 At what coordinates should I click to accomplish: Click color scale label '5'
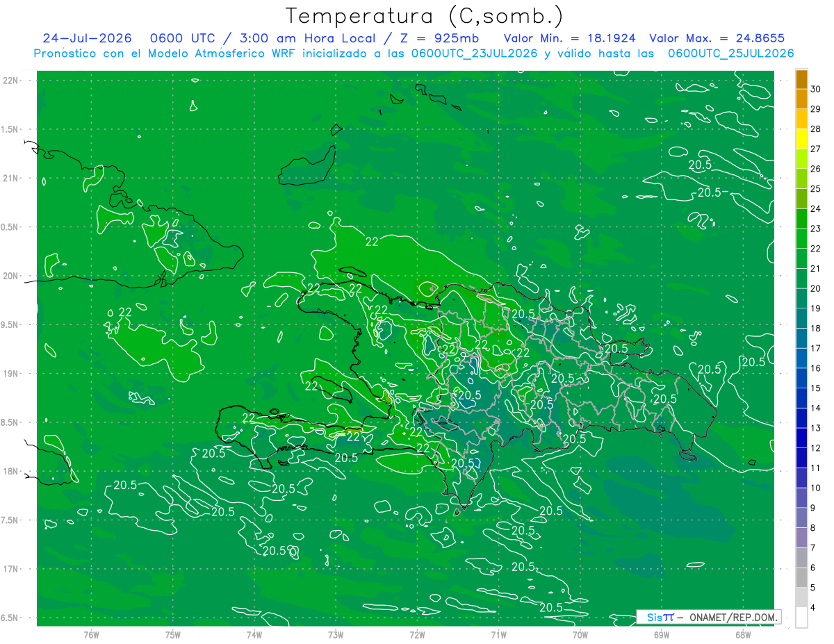point(814,588)
